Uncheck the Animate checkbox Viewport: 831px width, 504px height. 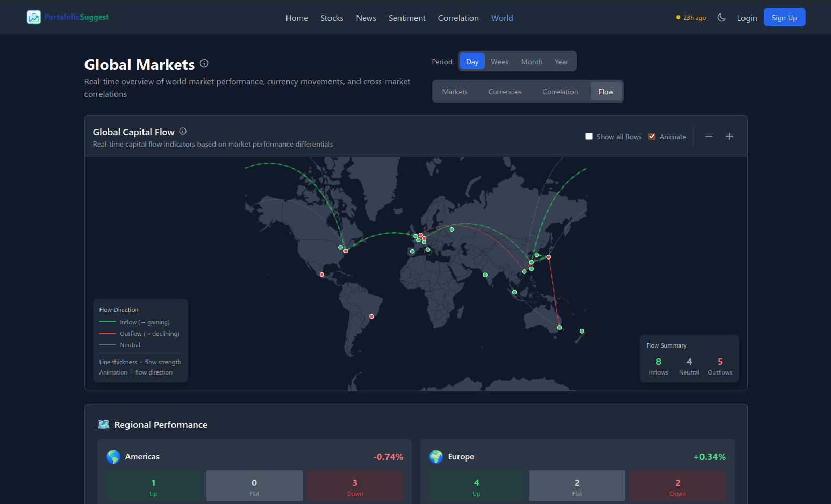point(652,136)
